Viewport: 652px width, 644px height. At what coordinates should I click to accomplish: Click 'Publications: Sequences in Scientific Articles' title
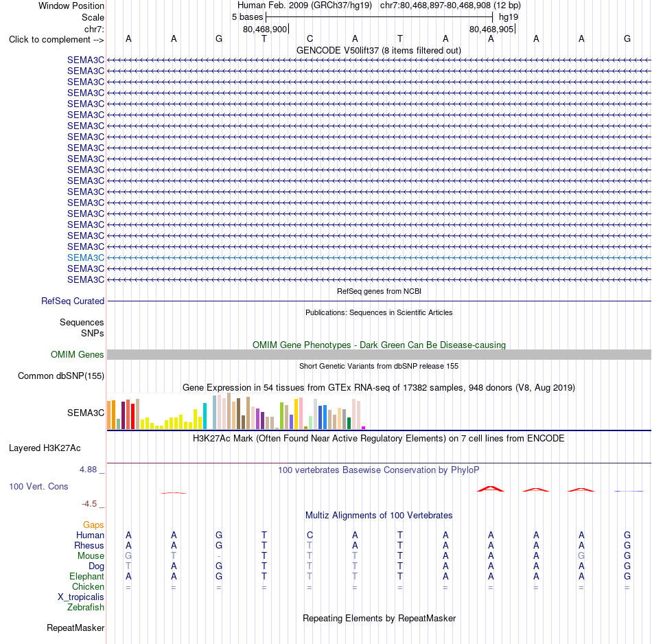[x=379, y=313]
